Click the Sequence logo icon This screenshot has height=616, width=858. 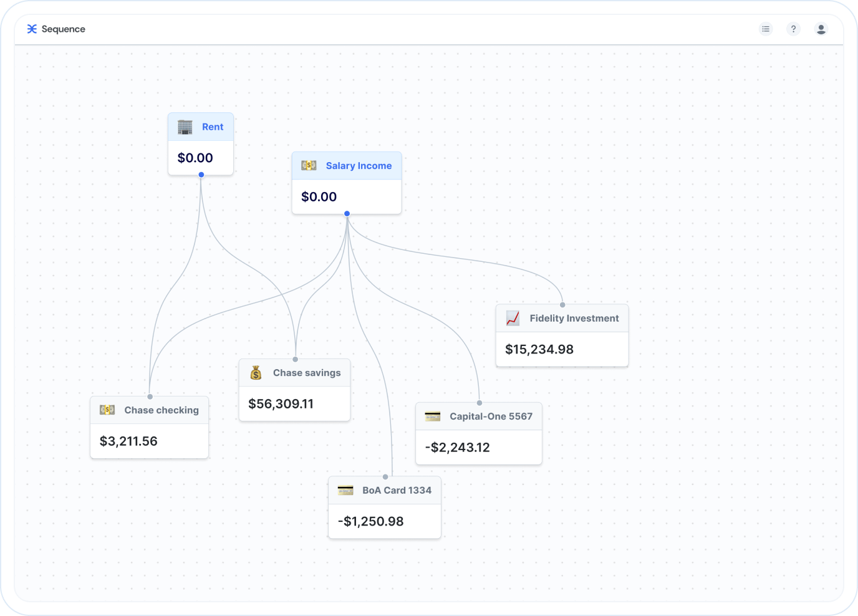pos(32,29)
